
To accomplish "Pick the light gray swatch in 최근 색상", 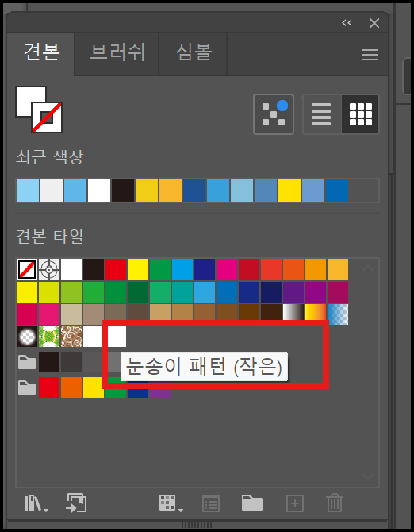I will click(52, 191).
